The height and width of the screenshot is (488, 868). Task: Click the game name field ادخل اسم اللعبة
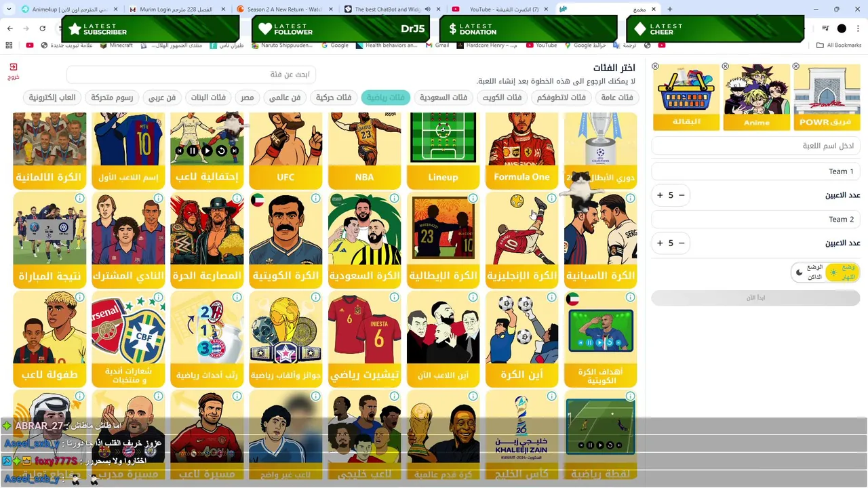[755, 146]
